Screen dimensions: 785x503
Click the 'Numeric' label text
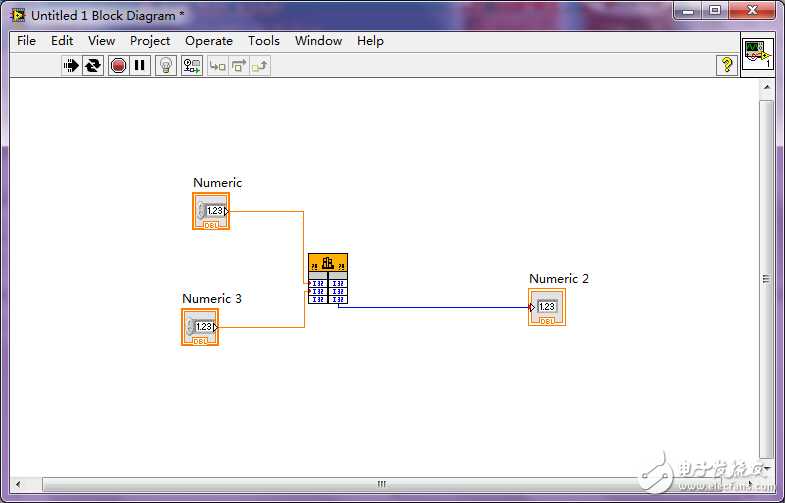click(x=218, y=183)
